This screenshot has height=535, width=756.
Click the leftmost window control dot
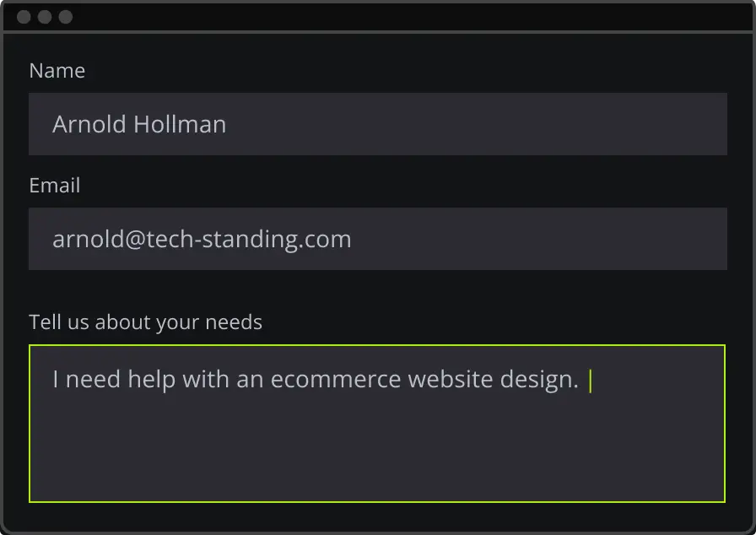pyautogui.click(x=24, y=17)
